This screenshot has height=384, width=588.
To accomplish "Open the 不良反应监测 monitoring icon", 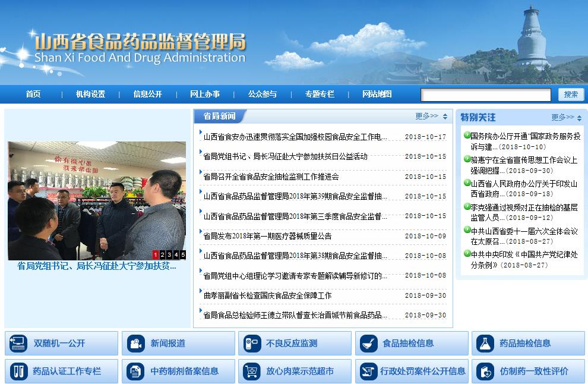I will 253,344.
